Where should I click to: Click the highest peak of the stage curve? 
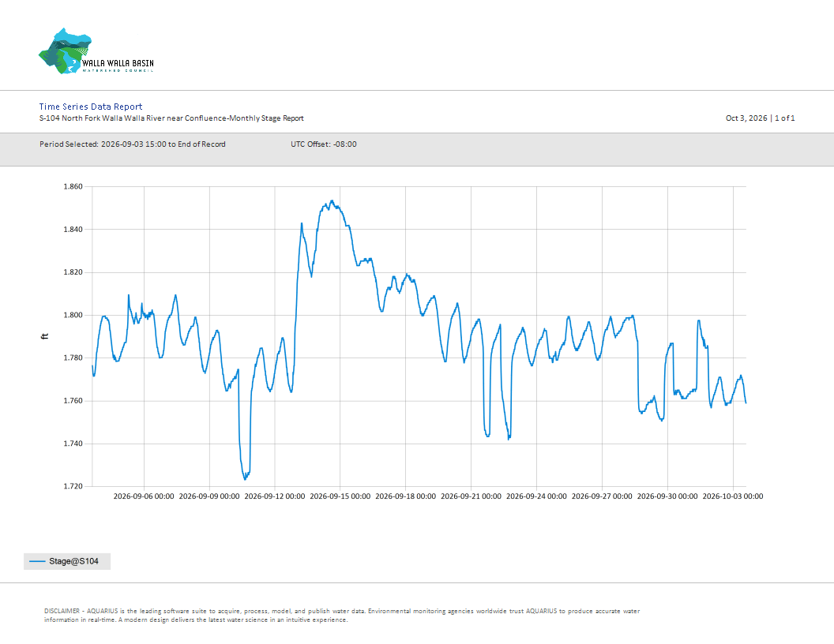pos(332,200)
